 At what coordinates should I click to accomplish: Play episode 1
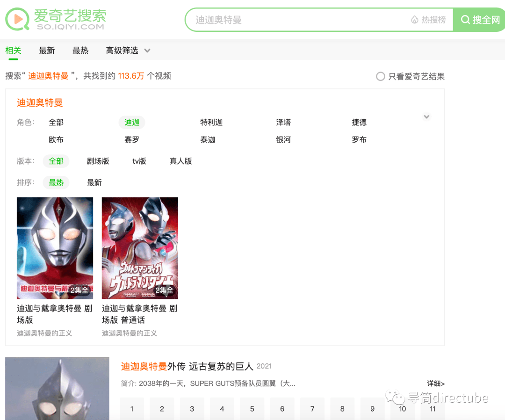(x=132, y=409)
